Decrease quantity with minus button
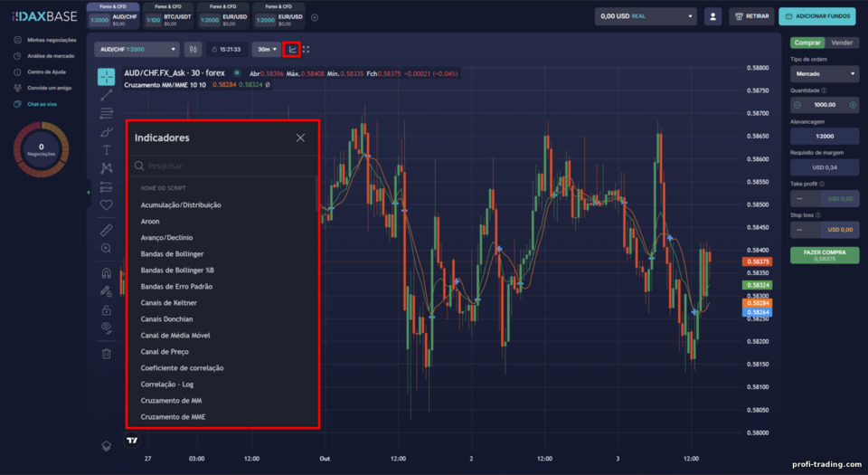This screenshot has height=475, width=868. point(797,105)
